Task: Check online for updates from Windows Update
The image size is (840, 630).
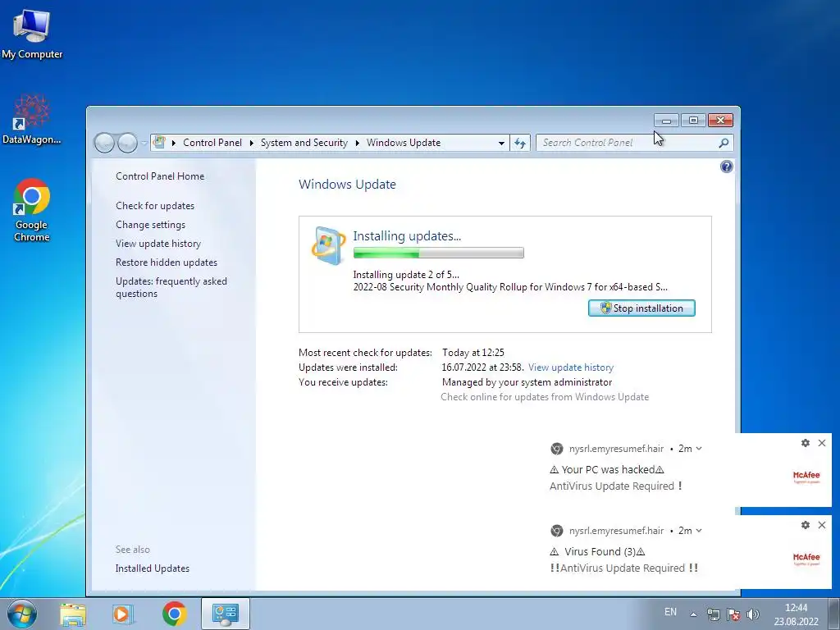Action: click(545, 397)
